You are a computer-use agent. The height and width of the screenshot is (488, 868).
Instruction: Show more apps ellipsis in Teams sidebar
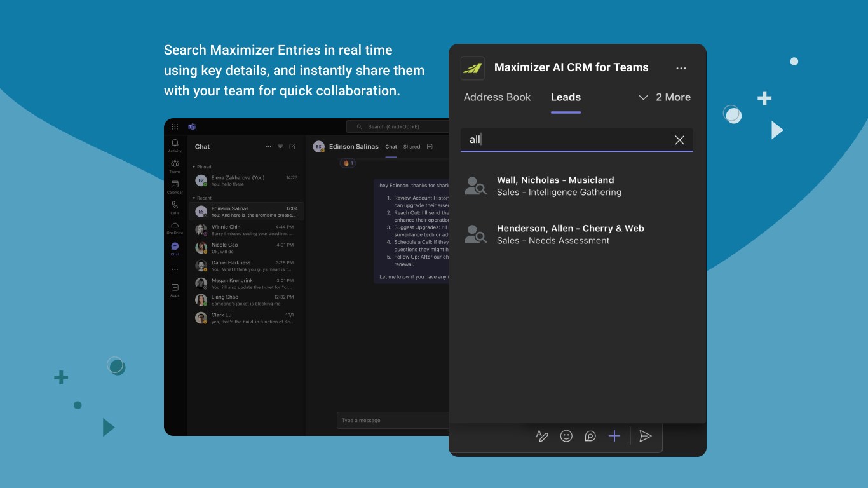[x=175, y=269]
